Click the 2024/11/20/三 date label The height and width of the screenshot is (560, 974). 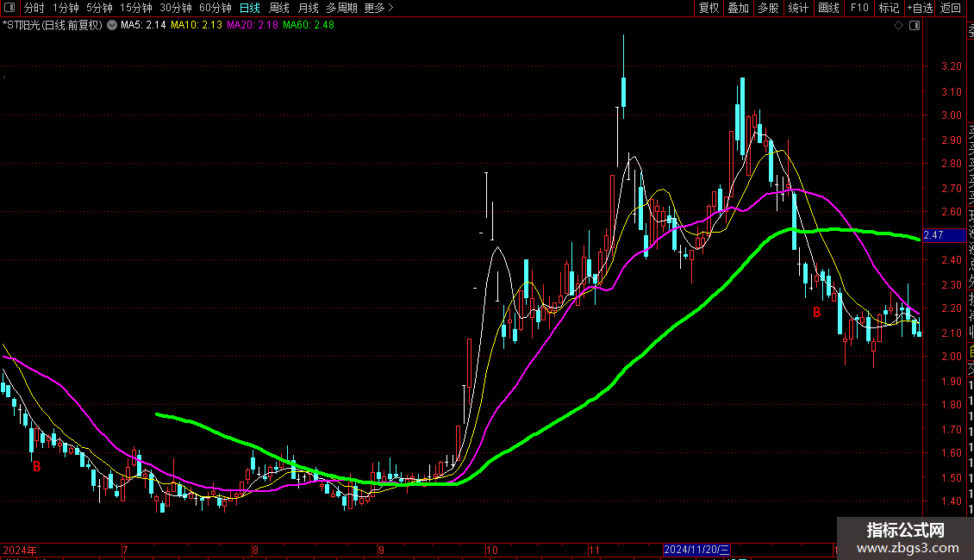coord(696,550)
